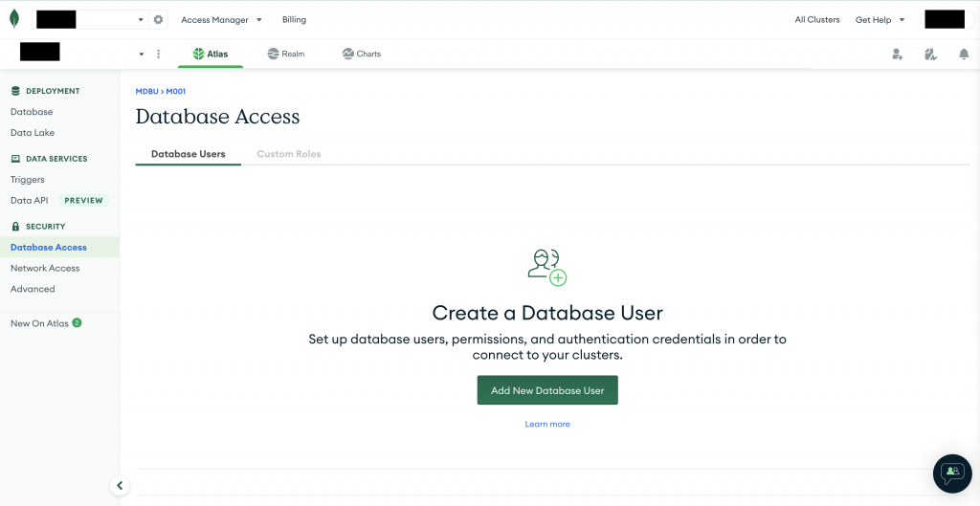980x506 pixels.
Task: Open the All Clusters link
Action: click(x=817, y=20)
